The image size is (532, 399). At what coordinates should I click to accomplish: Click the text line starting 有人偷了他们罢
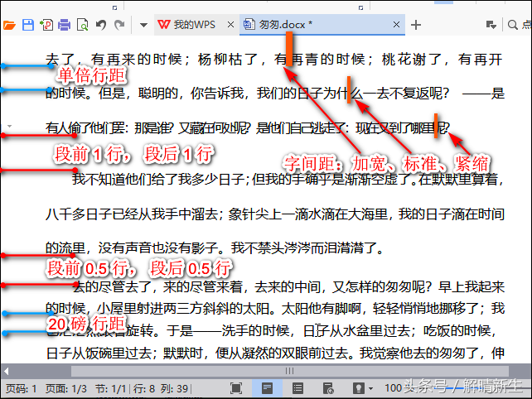(x=248, y=128)
